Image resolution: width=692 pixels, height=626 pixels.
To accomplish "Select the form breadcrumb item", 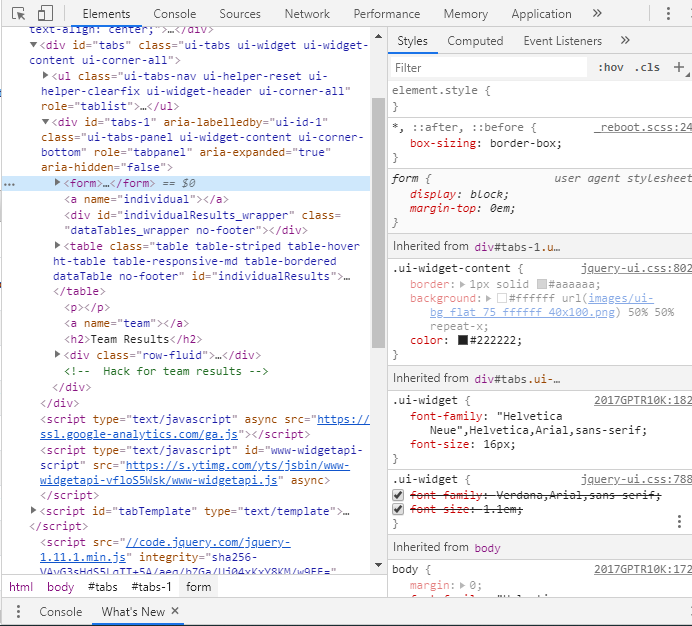I will [x=199, y=587].
